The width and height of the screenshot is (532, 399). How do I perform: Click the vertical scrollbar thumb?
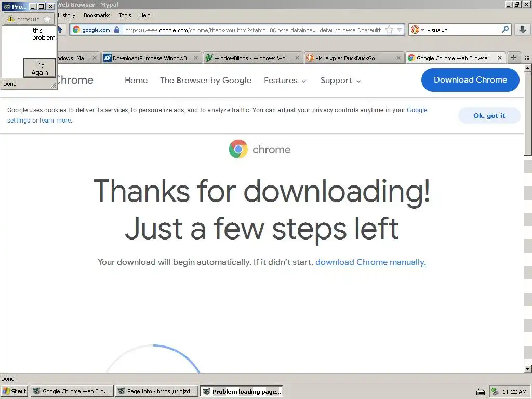(528, 114)
